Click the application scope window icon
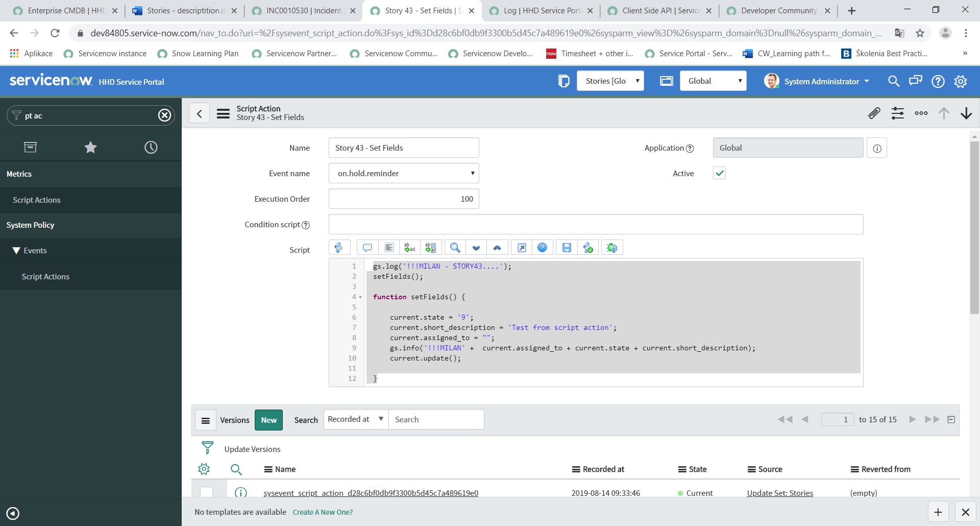This screenshot has width=980, height=526. [667, 81]
